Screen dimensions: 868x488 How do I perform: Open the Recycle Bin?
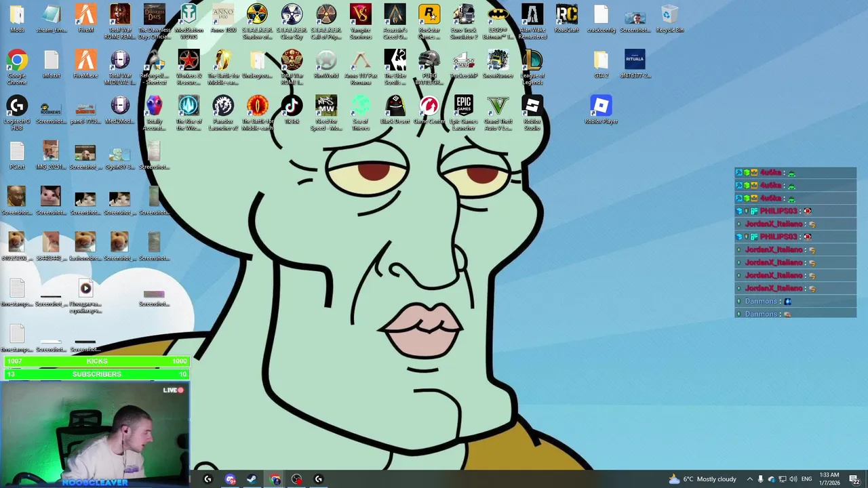[x=669, y=19]
